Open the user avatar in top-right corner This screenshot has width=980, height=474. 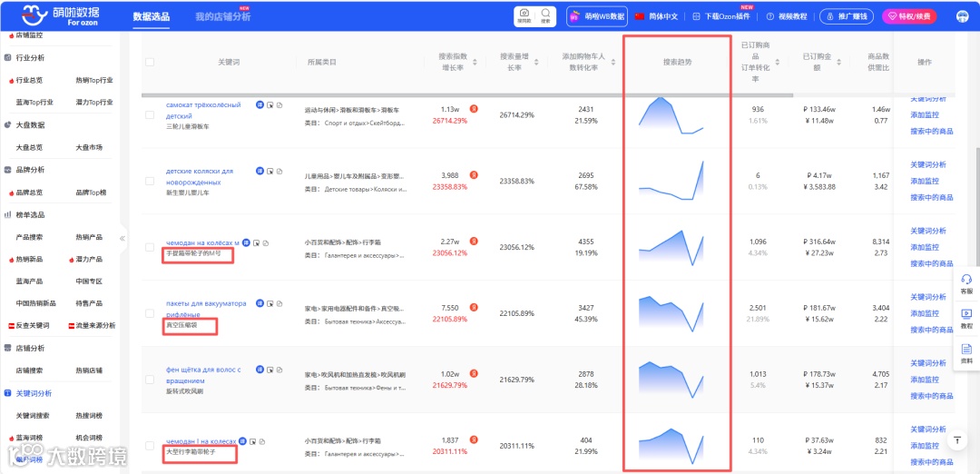click(962, 17)
